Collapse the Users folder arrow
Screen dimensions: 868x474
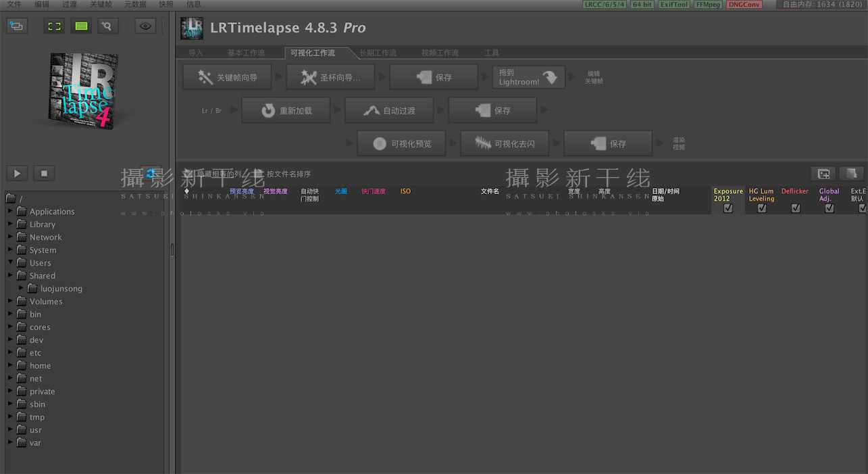coord(11,262)
